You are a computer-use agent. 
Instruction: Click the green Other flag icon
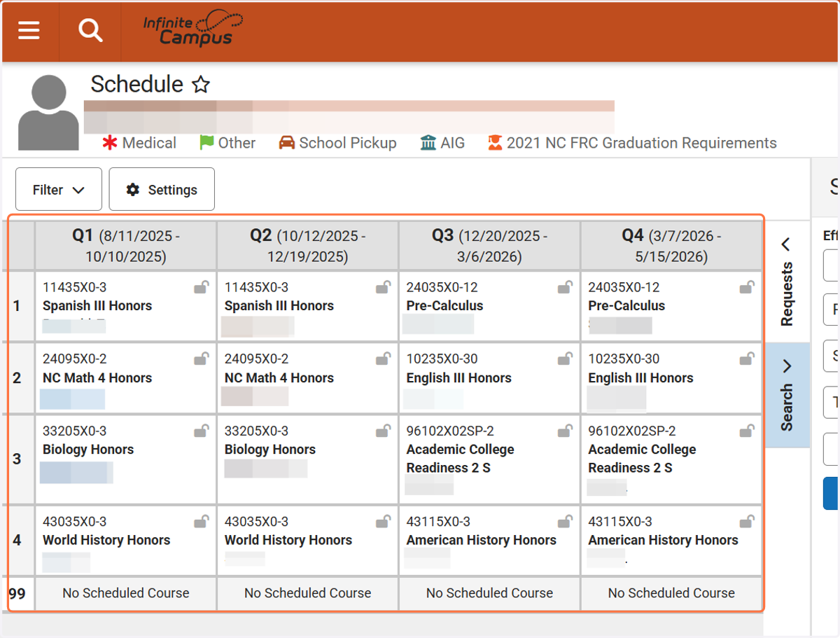click(206, 142)
